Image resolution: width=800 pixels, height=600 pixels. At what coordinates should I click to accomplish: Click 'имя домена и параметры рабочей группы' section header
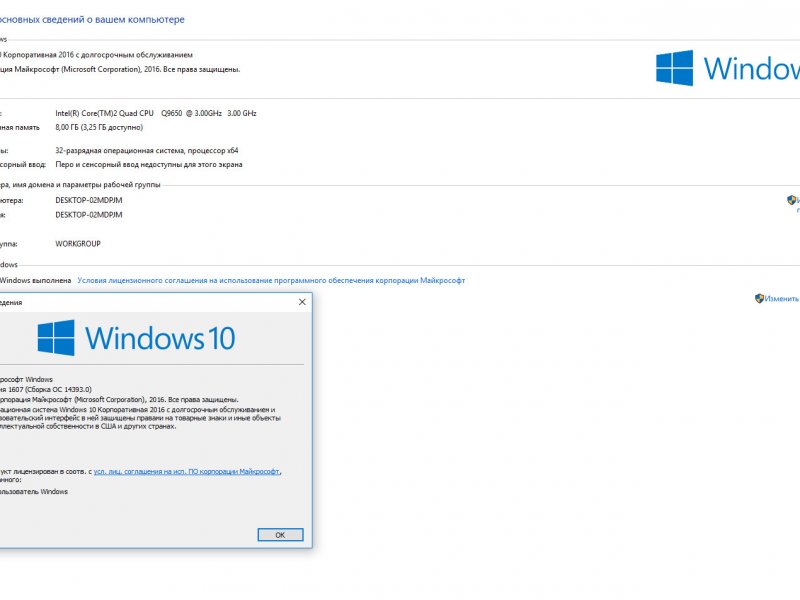[x=86, y=185]
